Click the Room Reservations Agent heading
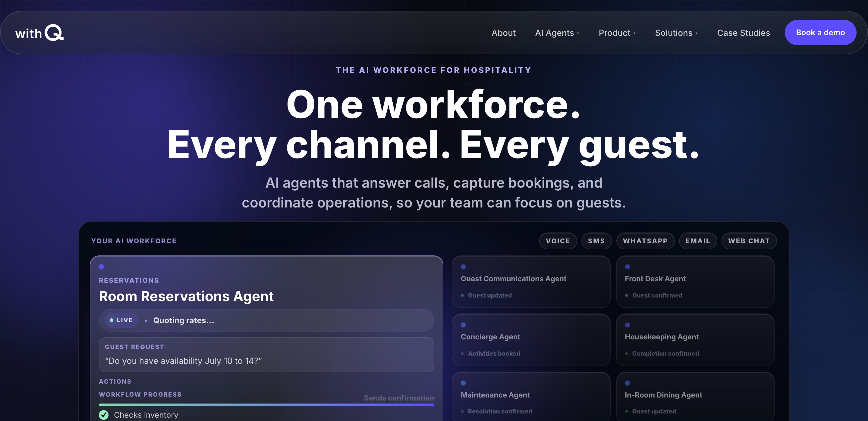Viewport: 868px width, 421px height. (x=186, y=296)
